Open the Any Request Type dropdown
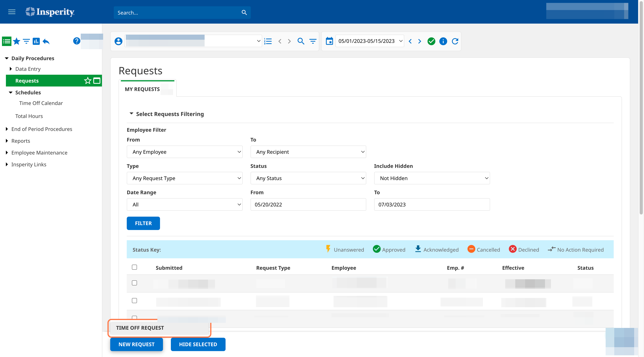The height and width of the screenshot is (357, 644). click(184, 178)
